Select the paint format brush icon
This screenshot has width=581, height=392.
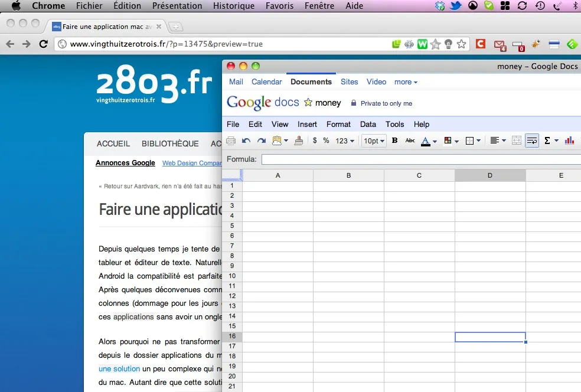tap(299, 141)
